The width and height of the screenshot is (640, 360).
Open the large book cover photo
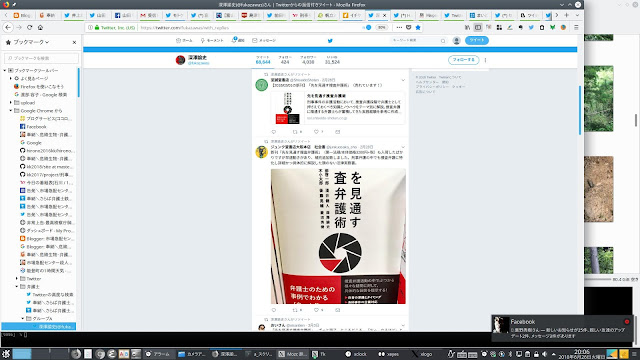[x=338, y=236]
